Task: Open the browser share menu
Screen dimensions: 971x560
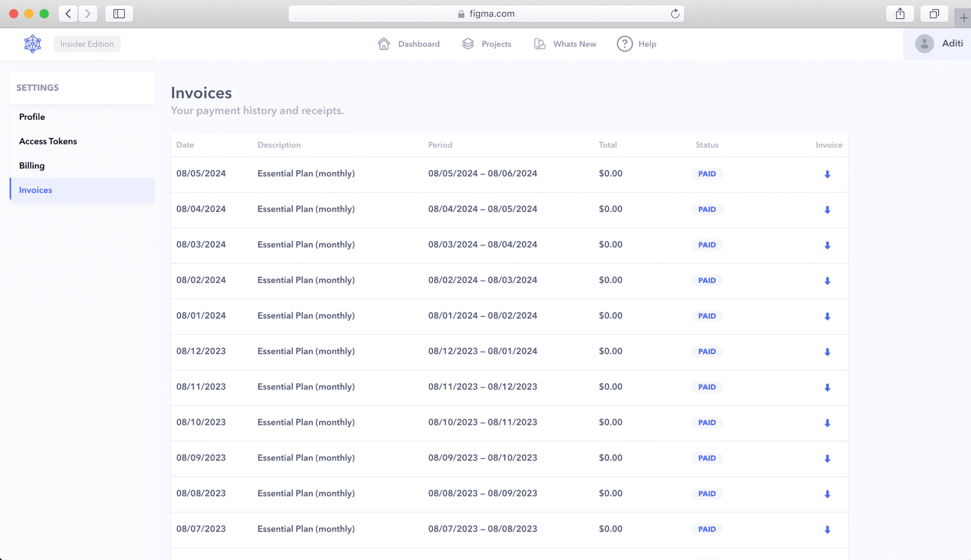Action: point(900,14)
